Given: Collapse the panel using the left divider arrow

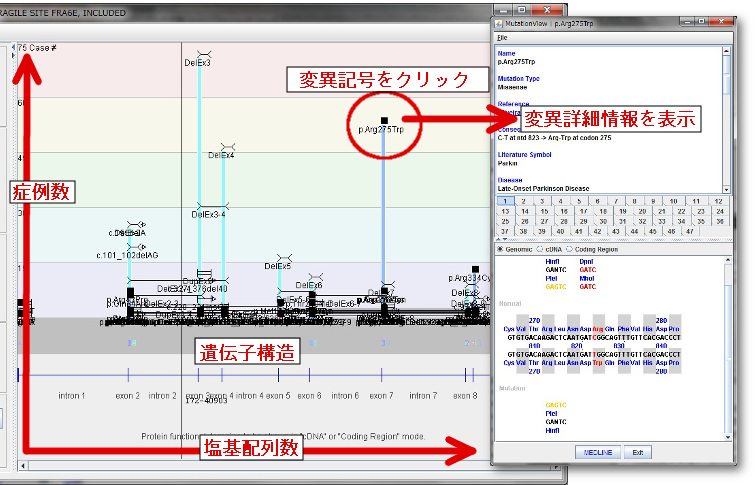Looking at the screenshot, I should pyautogui.click(x=12, y=47).
